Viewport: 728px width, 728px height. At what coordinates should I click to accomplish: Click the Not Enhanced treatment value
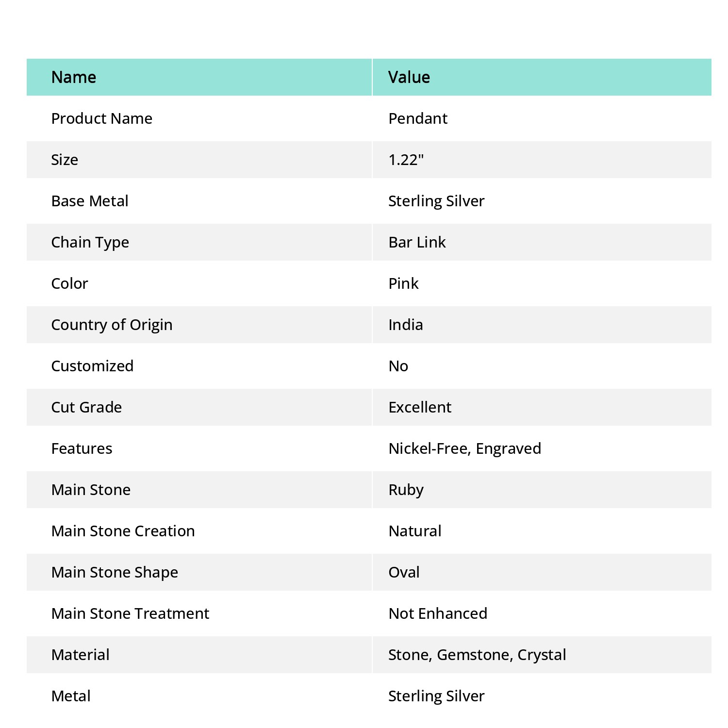point(438,613)
